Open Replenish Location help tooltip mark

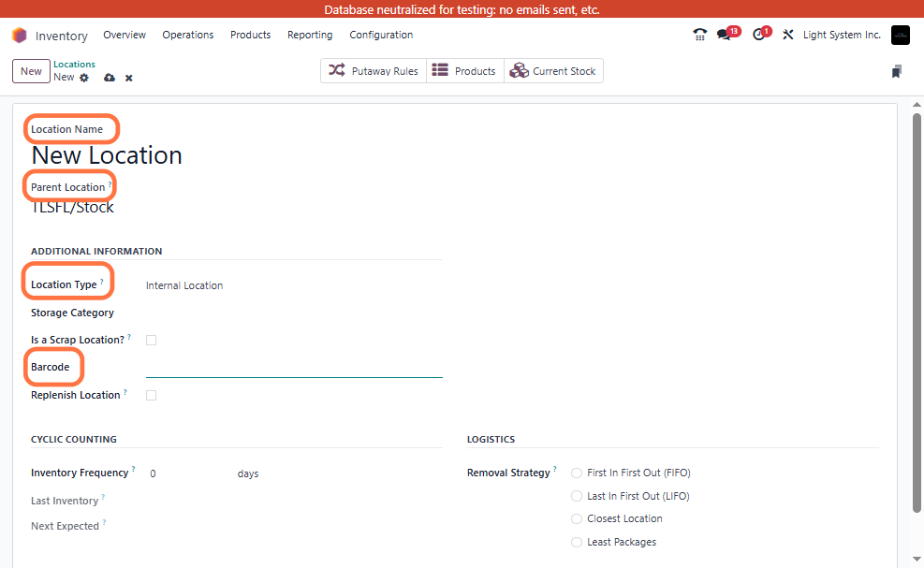click(x=125, y=392)
